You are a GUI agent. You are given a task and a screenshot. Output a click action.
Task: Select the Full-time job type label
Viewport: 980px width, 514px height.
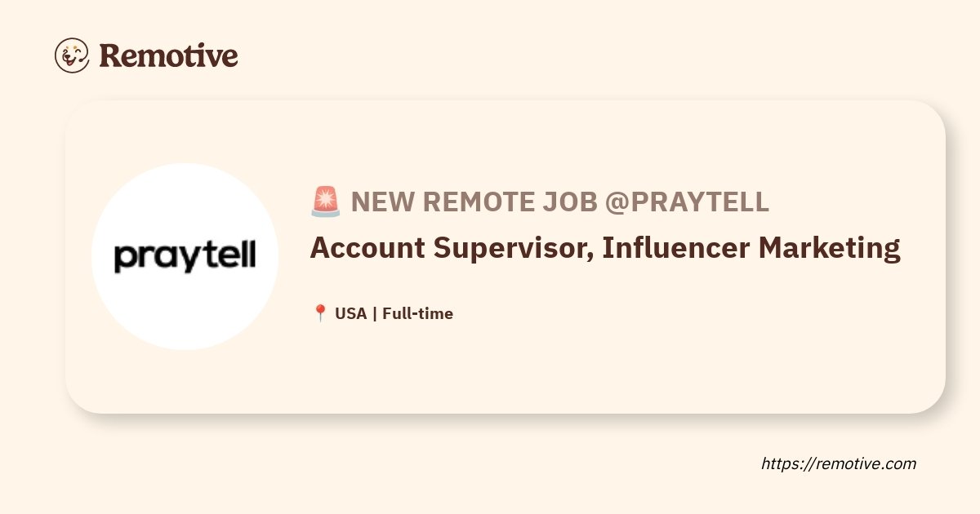point(417,313)
